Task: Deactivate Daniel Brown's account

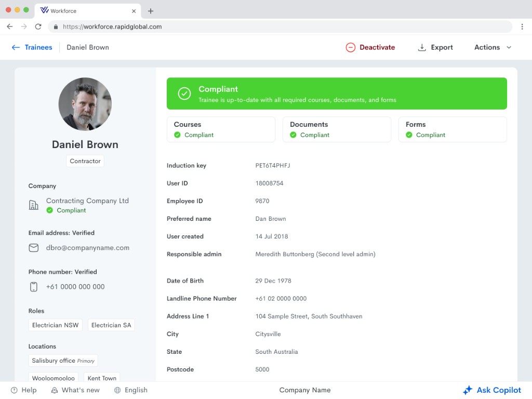Action: click(x=370, y=47)
